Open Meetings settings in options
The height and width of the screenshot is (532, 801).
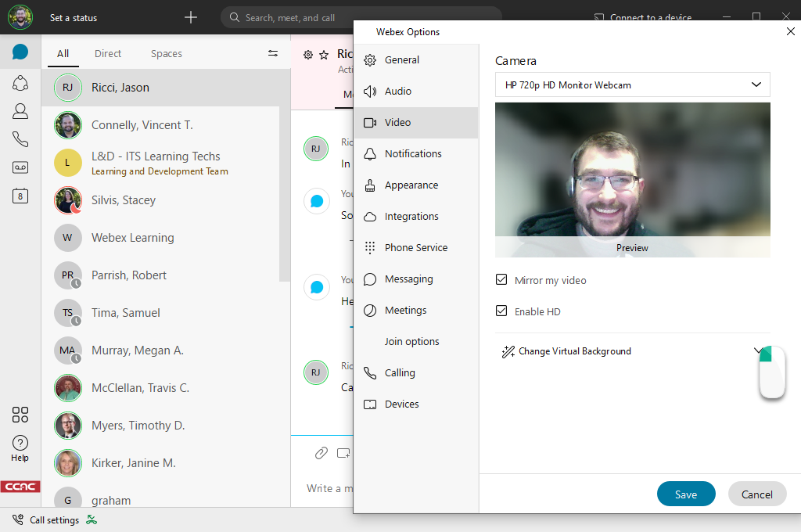point(416,311)
